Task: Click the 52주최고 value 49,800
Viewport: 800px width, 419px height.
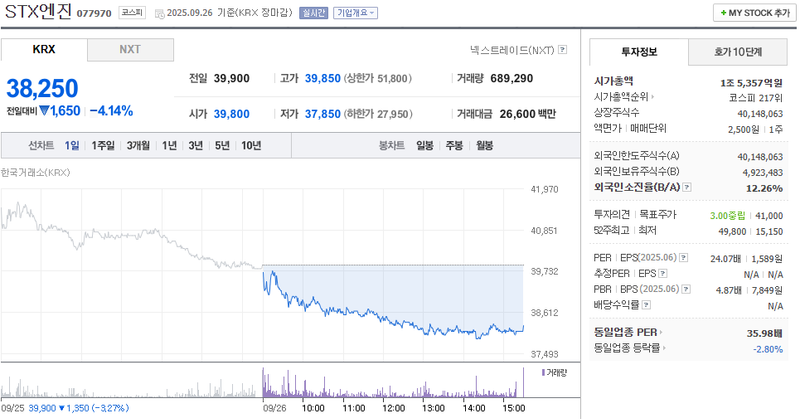Action: [732, 232]
